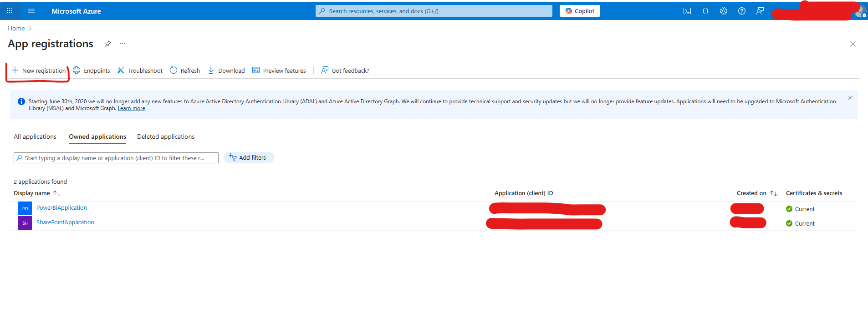Click the Application (client) ID column header
This screenshot has height=333, width=868.
click(524, 193)
